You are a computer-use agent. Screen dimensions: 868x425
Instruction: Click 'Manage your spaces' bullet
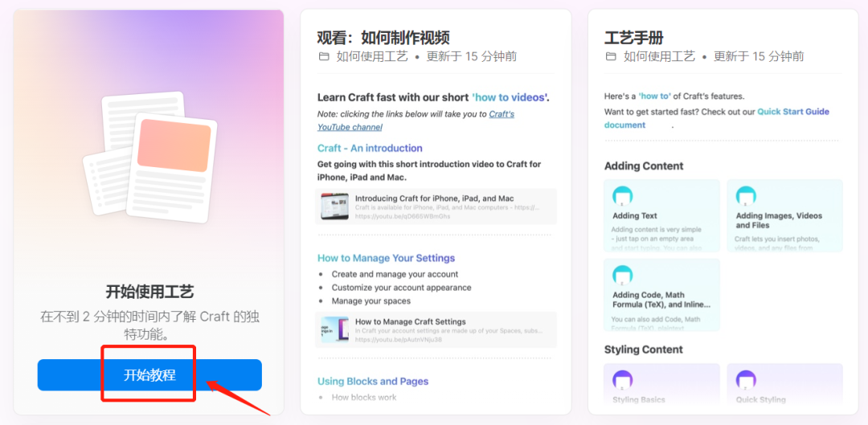click(x=371, y=301)
